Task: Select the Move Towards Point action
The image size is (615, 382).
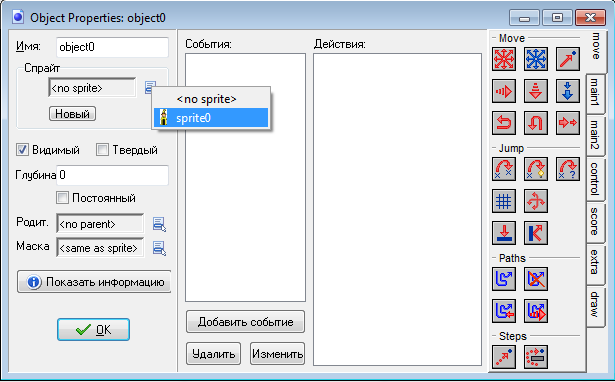Action: 568,59
